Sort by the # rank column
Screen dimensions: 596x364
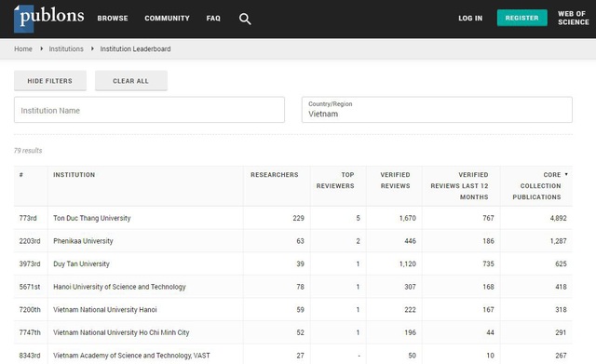(x=21, y=175)
